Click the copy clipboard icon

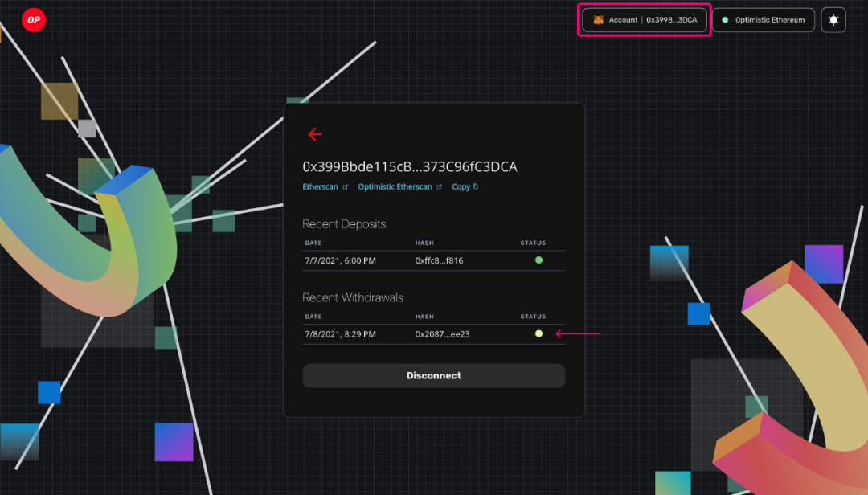[476, 186]
